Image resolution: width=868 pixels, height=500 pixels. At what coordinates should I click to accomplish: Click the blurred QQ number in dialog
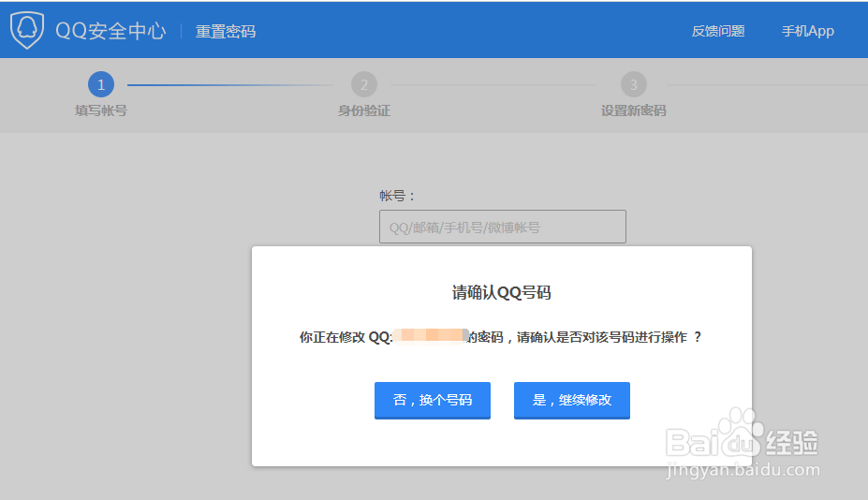[x=431, y=335]
